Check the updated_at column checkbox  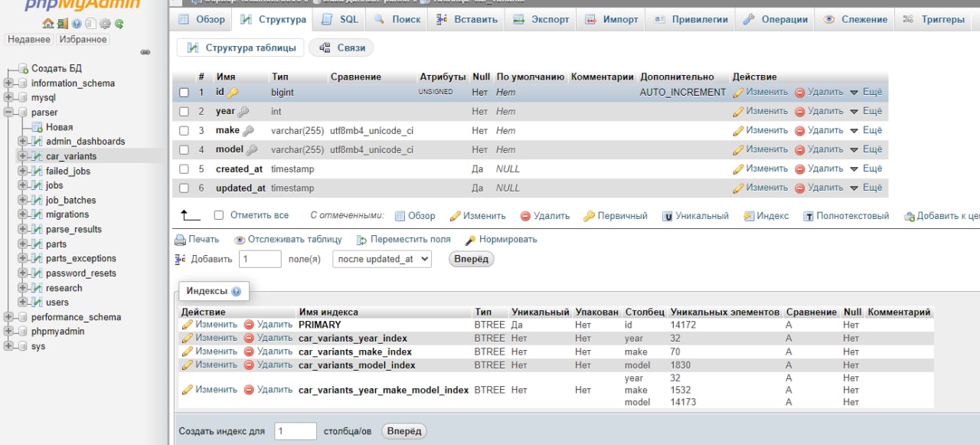184,188
